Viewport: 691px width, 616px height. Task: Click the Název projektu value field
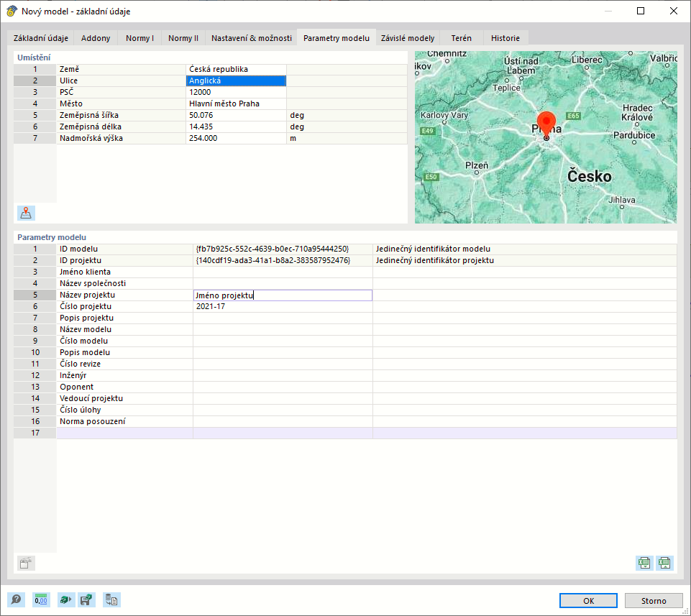283,295
